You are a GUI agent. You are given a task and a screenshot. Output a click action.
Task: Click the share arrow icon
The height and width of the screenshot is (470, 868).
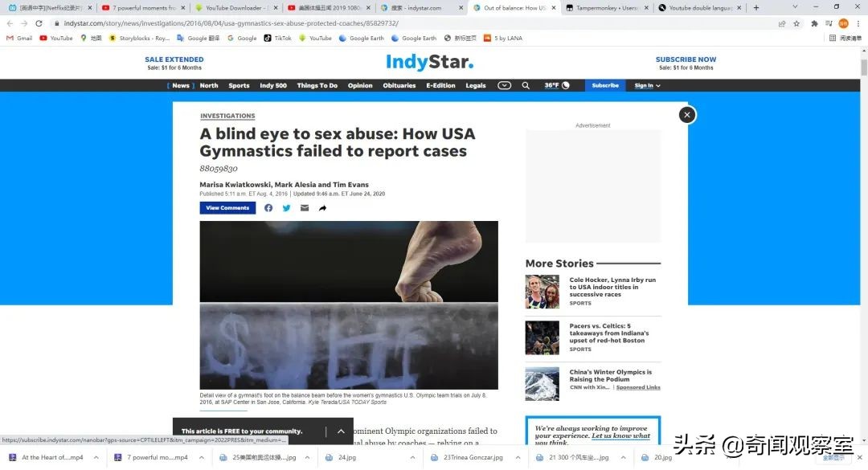click(x=323, y=208)
